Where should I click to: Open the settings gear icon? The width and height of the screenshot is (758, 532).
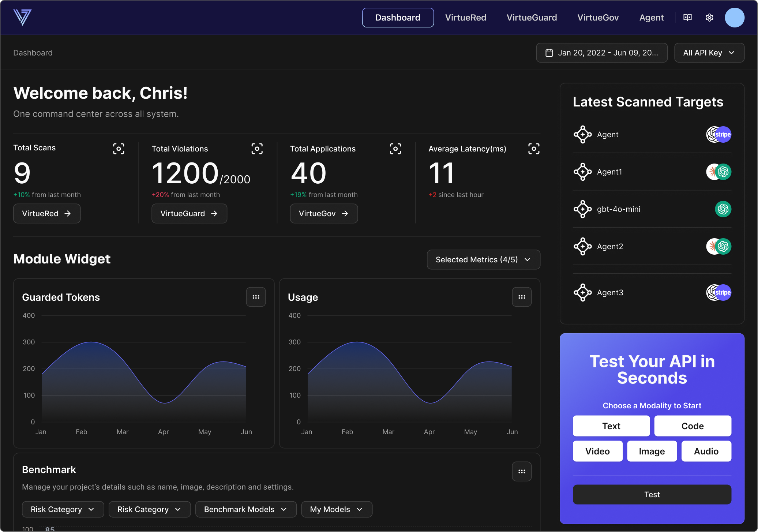709,18
